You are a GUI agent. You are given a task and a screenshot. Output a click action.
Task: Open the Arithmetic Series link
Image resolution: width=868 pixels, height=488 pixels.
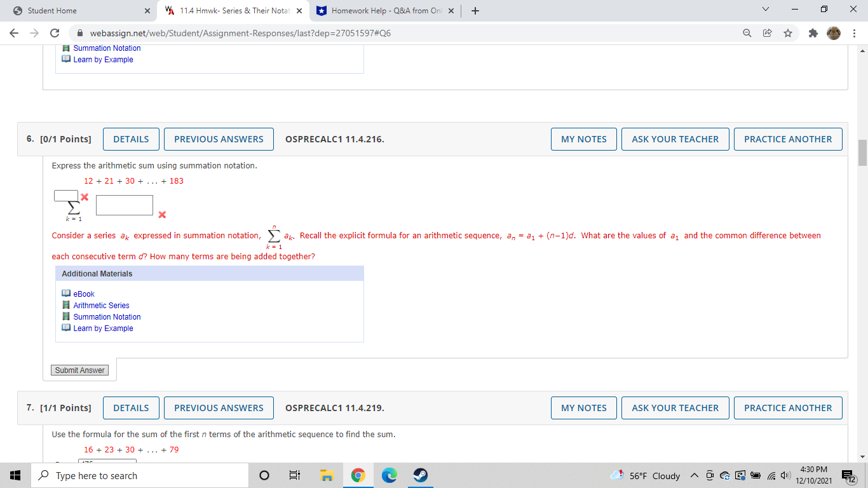(102, 305)
